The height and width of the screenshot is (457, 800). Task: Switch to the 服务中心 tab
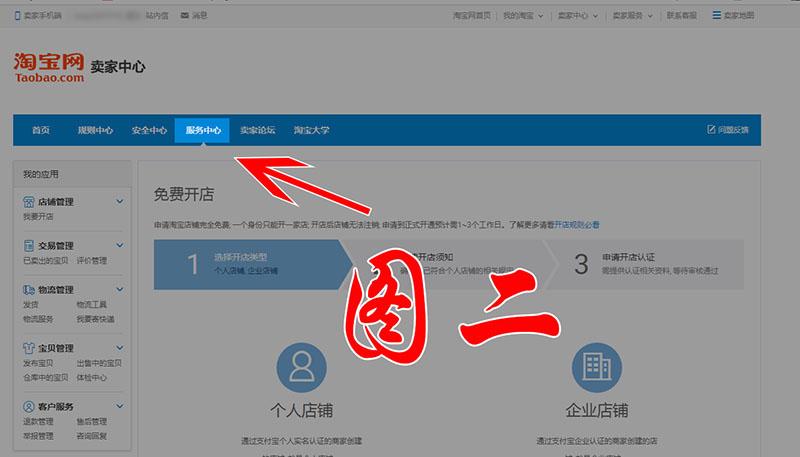pyautogui.click(x=203, y=131)
